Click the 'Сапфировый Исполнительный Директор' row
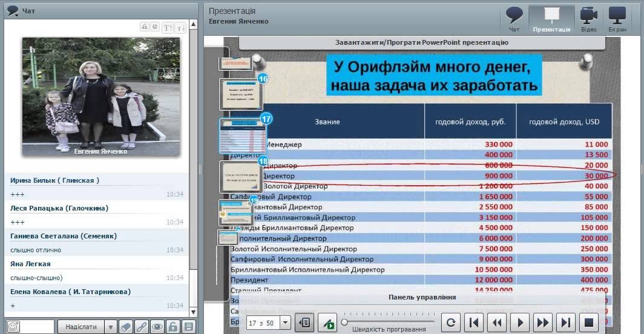 (x=421, y=259)
